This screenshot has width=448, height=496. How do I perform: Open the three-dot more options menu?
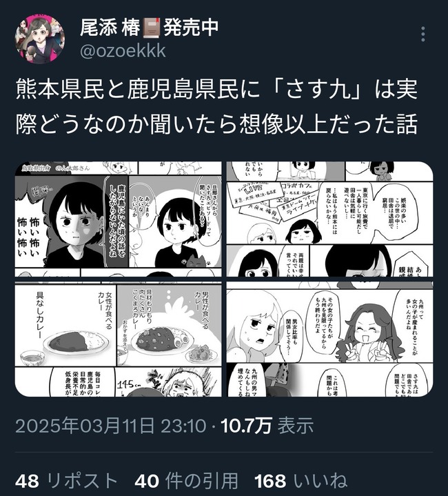tap(423, 34)
